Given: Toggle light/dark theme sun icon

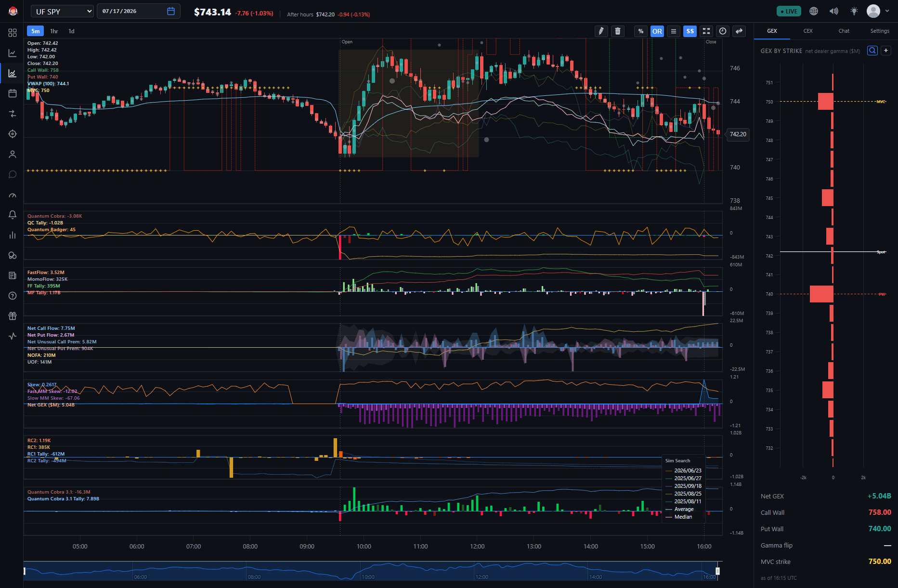Looking at the screenshot, I should [854, 11].
